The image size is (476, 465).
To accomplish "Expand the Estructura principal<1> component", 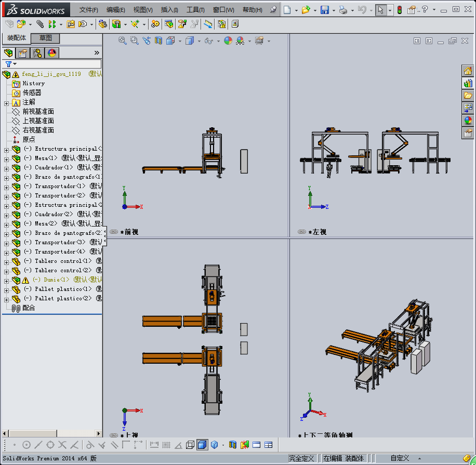I will 6,150.
